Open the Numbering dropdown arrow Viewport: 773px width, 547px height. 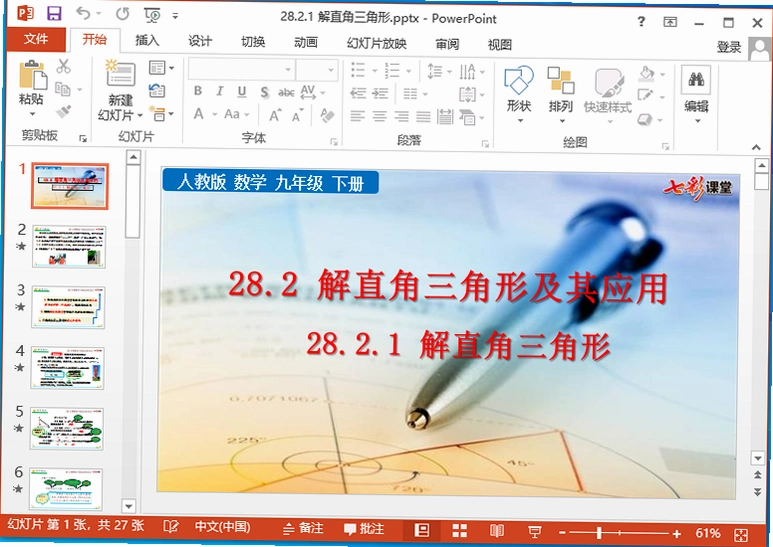409,71
